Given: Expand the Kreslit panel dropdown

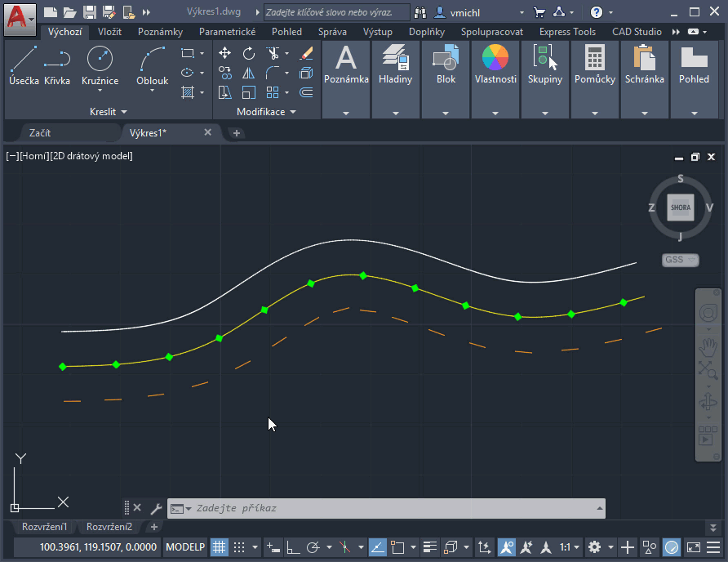Looking at the screenshot, I should (x=108, y=111).
